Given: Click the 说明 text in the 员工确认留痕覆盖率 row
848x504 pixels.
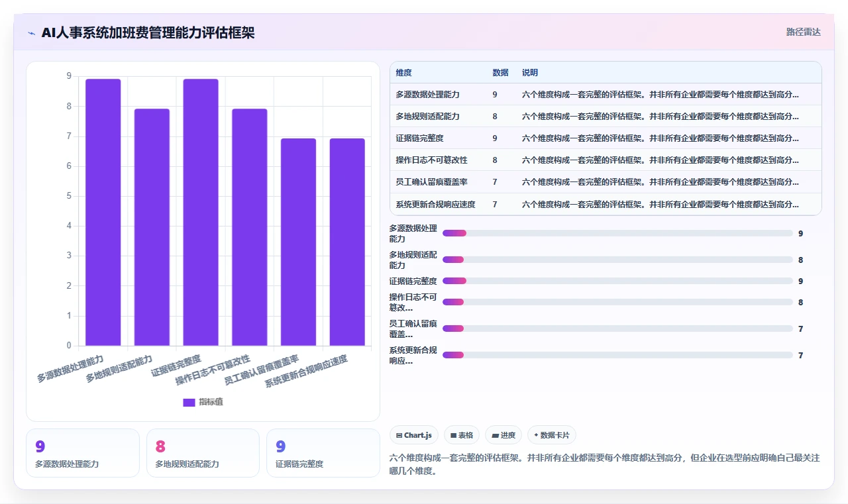Looking at the screenshot, I should [661, 182].
